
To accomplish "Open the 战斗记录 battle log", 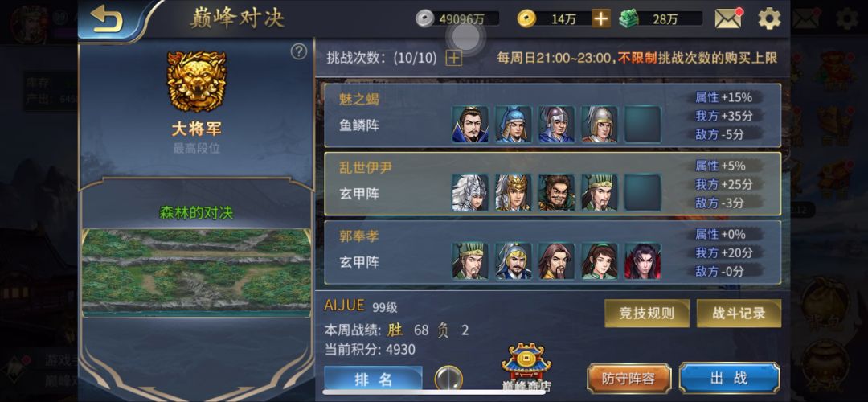I will coord(739,314).
